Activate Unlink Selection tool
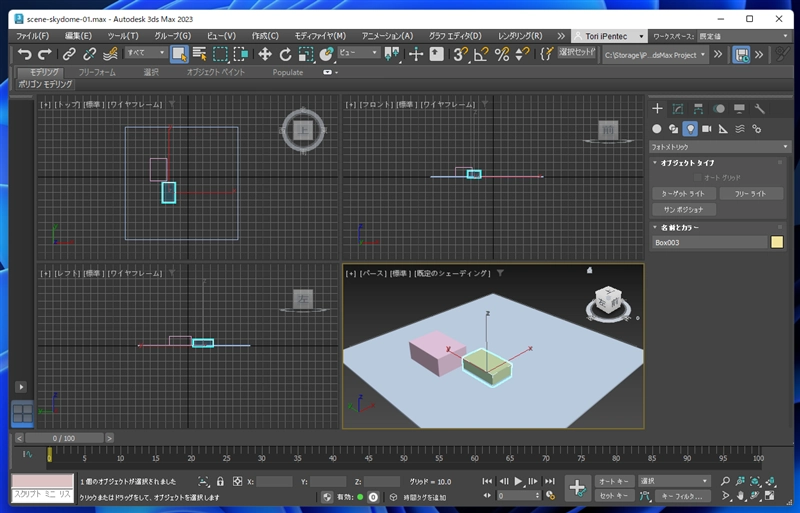Screen dimensions: 800x513 (90, 54)
